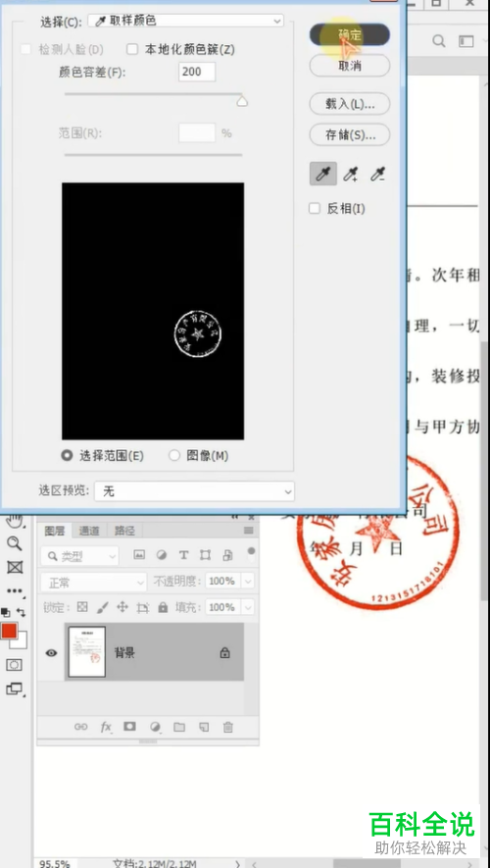Image resolution: width=490 pixels, height=868 pixels.
Task: Create a new group folder icon
Action: coord(179,727)
